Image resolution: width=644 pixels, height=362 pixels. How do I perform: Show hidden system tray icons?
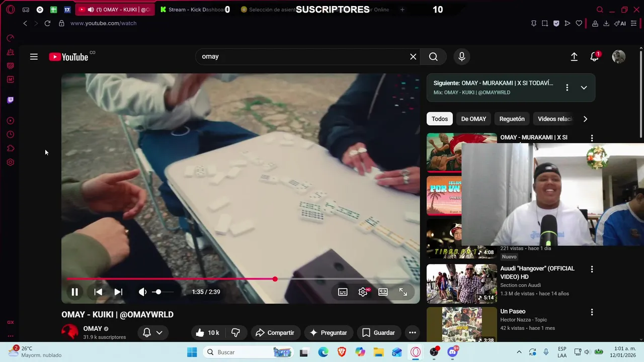[x=519, y=352]
